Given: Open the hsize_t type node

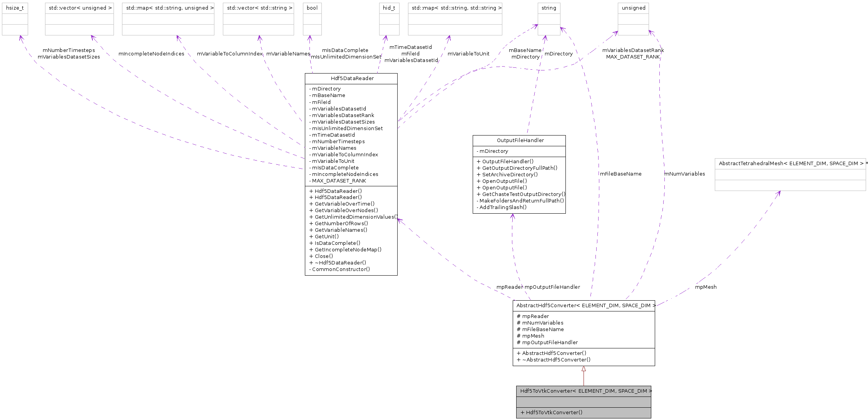Looking at the screenshot, I should pos(15,19).
